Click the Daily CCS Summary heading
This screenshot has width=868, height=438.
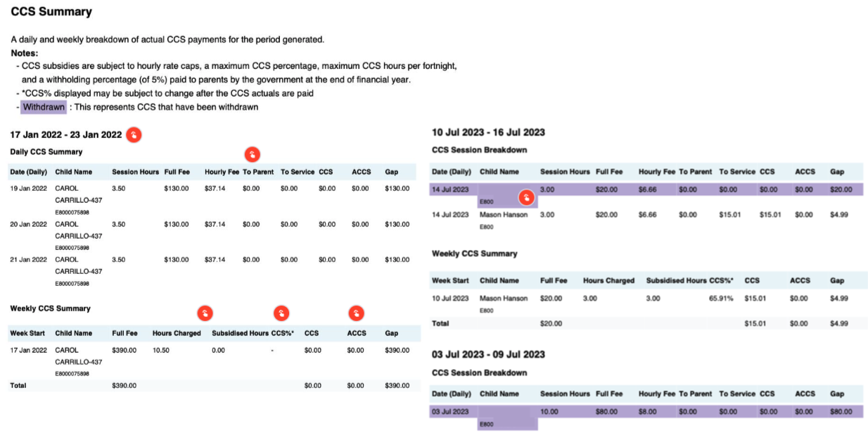(x=46, y=152)
